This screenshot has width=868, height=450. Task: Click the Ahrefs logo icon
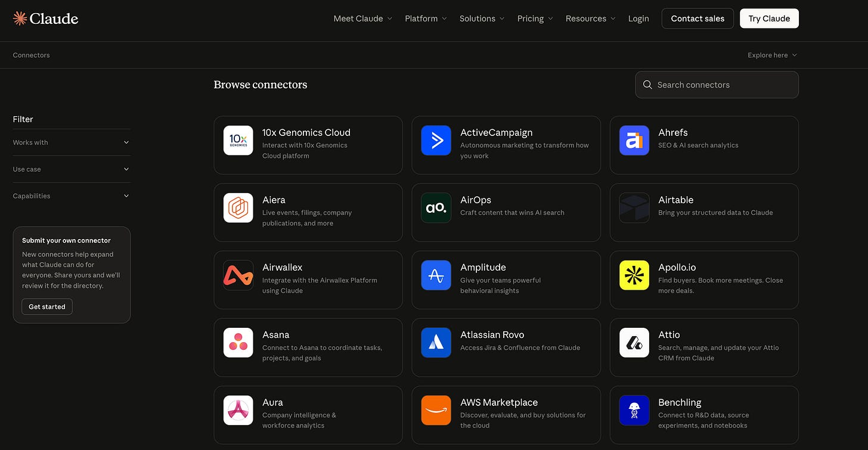[634, 140]
